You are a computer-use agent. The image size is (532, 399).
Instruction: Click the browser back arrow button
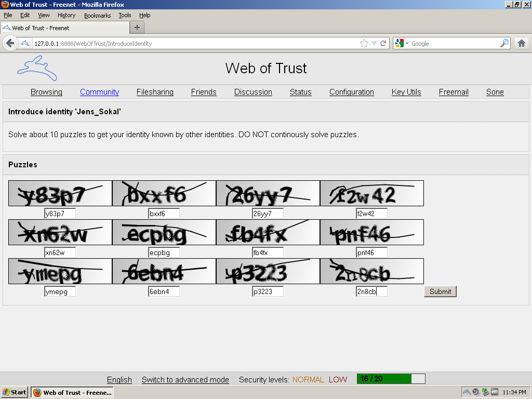coord(10,44)
